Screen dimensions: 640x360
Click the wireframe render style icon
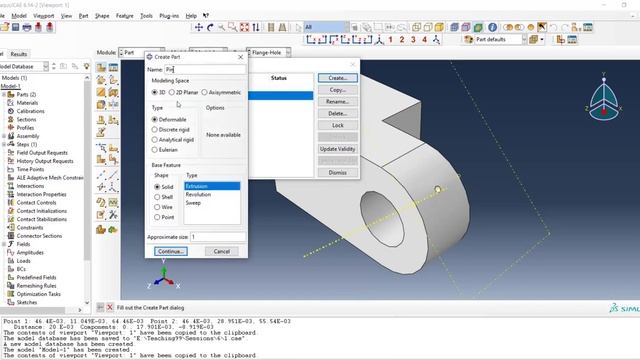417,27
